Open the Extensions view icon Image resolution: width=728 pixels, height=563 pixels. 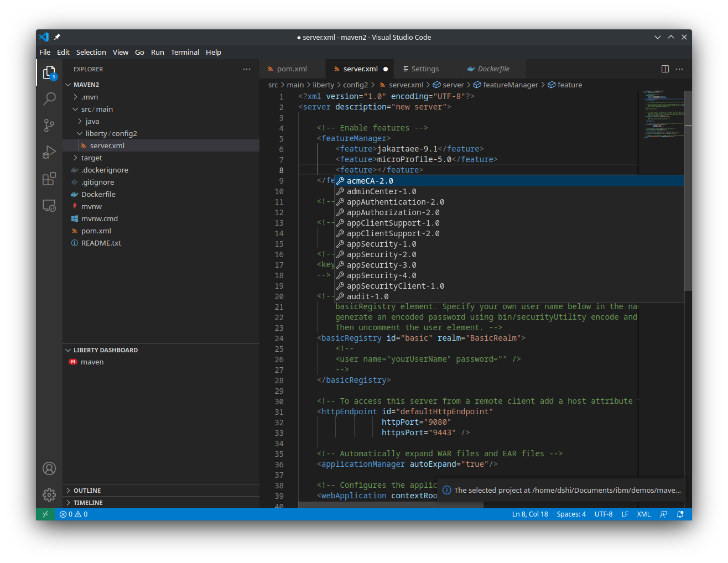pyautogui.click(x=49, y=179)
